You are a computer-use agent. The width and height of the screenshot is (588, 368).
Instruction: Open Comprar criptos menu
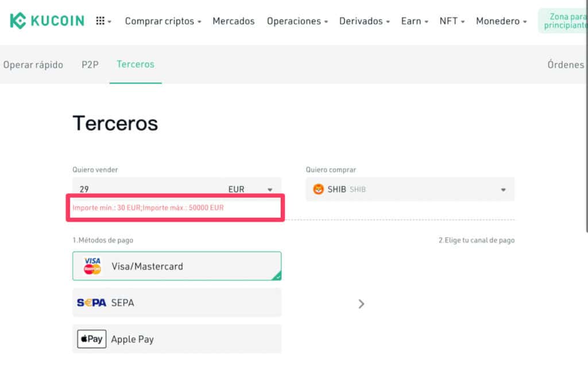(163, 21)
